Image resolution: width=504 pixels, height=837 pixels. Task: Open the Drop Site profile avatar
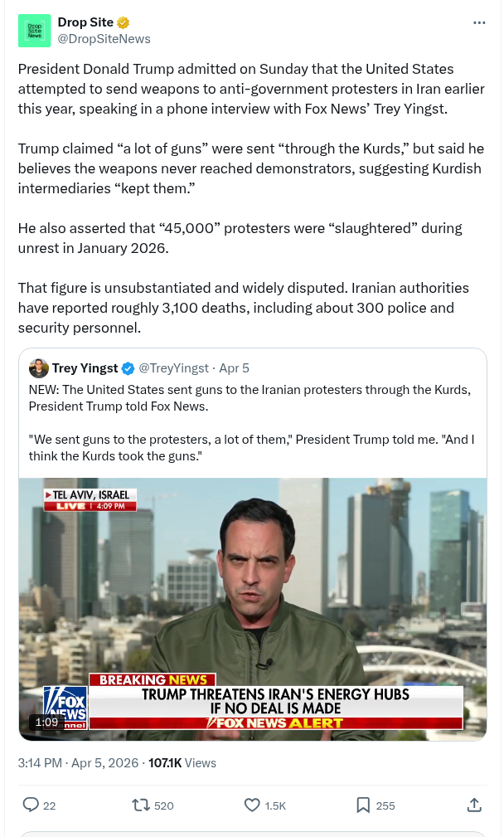(34, 31)
